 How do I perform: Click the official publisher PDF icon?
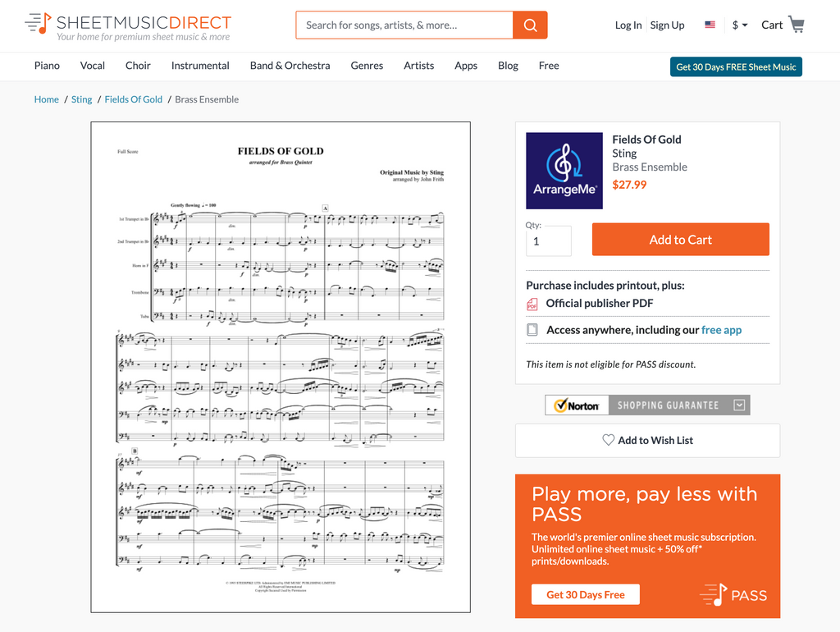coord(532,304)
